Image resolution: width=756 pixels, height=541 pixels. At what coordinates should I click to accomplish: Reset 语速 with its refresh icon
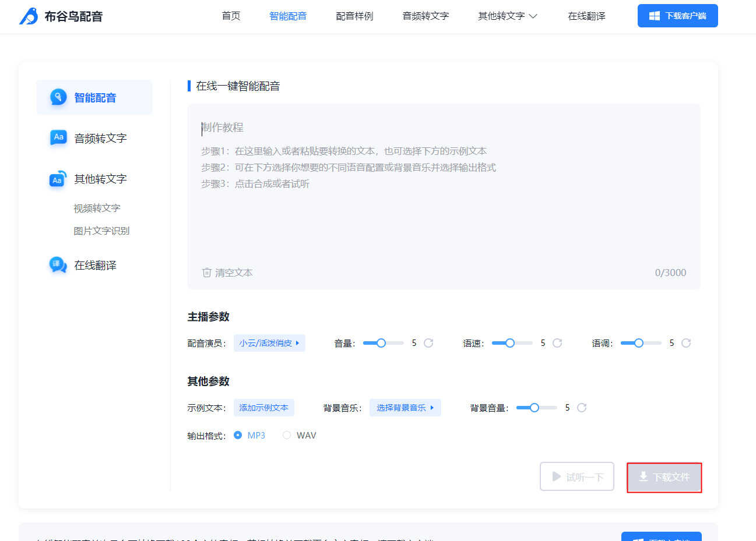(x=557, y=343)
